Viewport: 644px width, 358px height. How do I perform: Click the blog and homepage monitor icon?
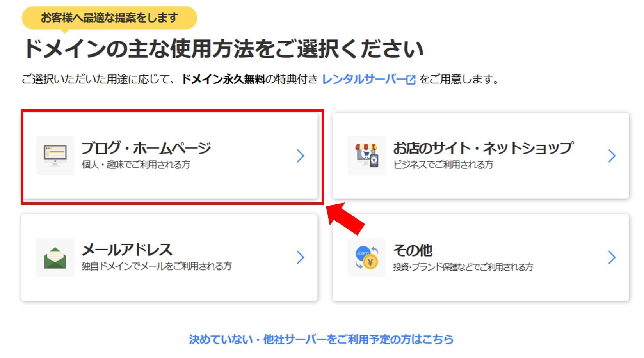click(55, 156)
